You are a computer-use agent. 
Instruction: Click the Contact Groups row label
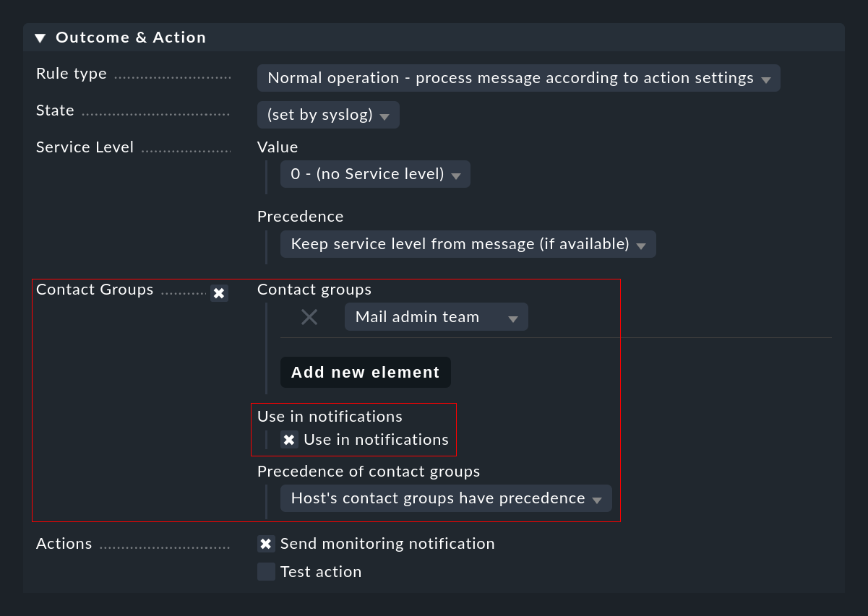(x=95, y=290)
